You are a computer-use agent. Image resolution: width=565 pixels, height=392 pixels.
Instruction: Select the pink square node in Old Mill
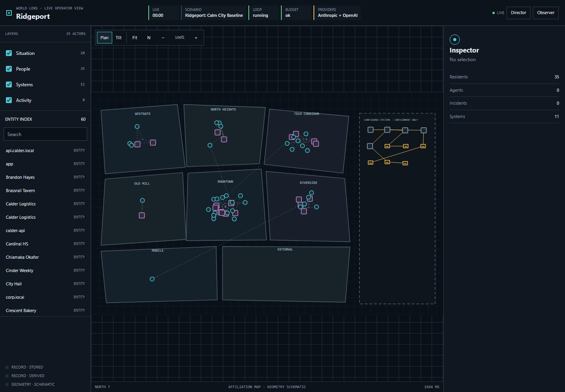tap(142, 216)
